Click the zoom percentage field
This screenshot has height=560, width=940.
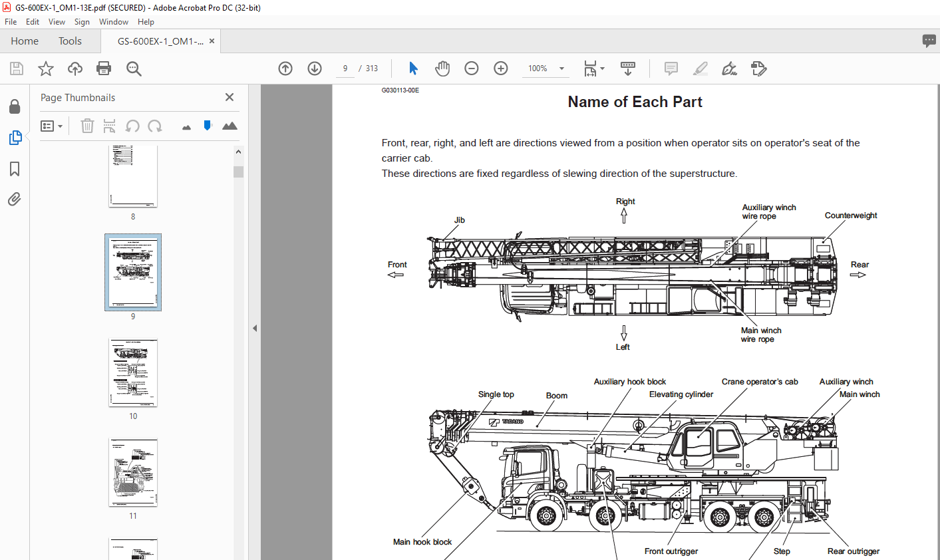tap(538, 69)
